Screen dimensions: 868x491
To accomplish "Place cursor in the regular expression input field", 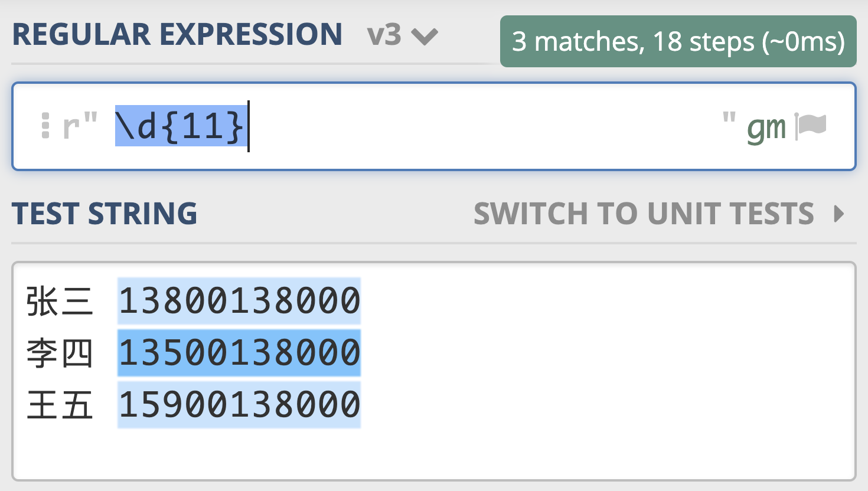I will (434, 126).
